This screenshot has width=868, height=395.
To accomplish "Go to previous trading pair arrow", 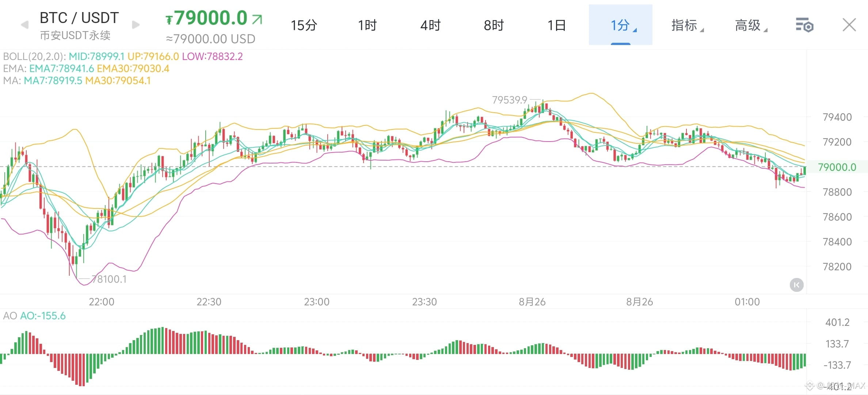I will 24,25.
